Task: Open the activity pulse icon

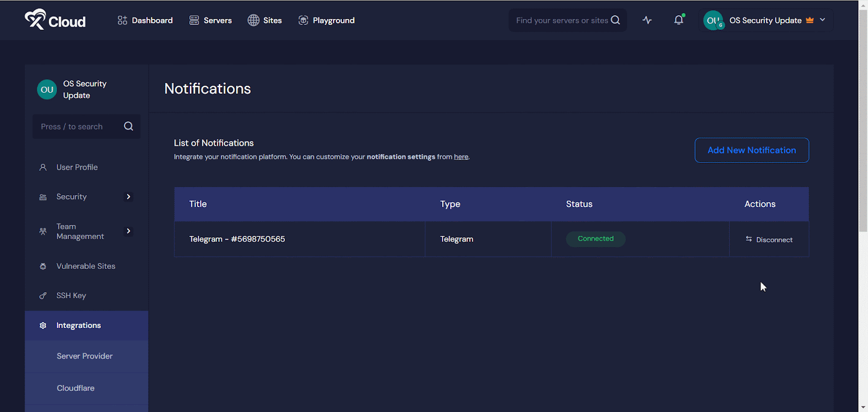Action: pyautogui.click(x=647, y=20)
